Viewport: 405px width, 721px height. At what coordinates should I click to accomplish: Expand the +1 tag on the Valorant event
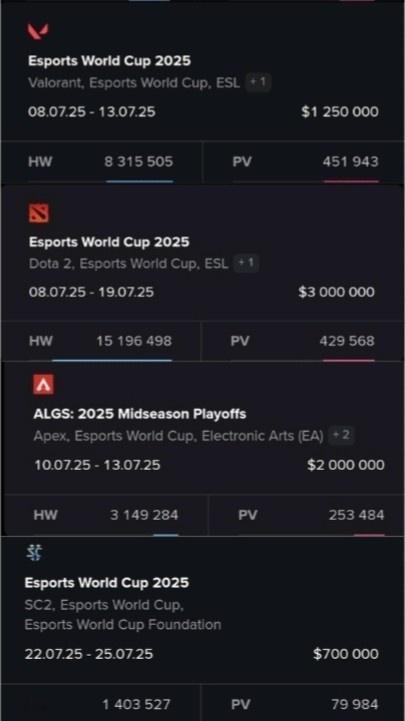(x=258, y=82)
